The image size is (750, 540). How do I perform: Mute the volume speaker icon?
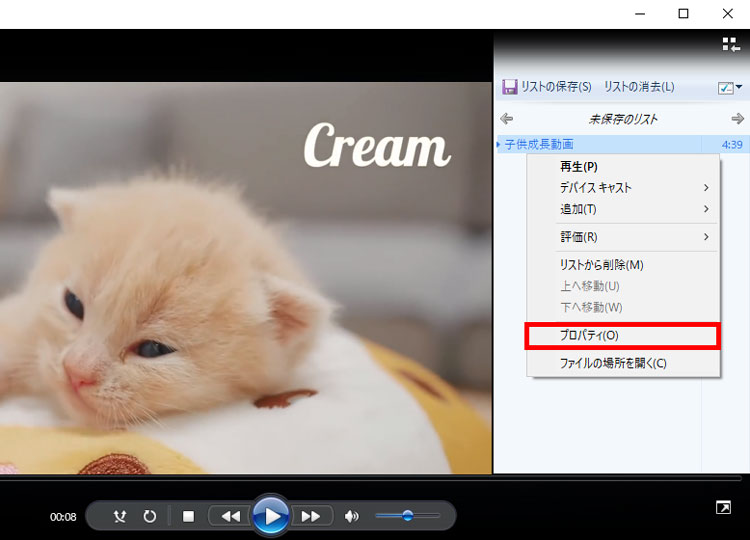tap(351, 516)
